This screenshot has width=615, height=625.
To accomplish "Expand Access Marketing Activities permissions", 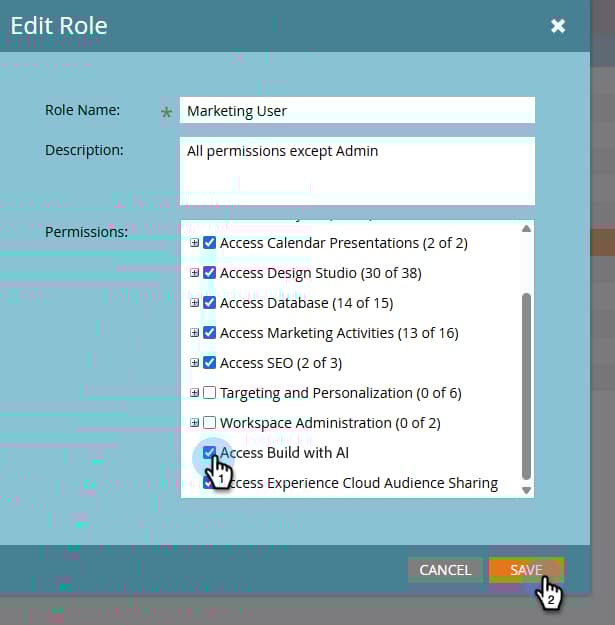I will coord(194,333).
